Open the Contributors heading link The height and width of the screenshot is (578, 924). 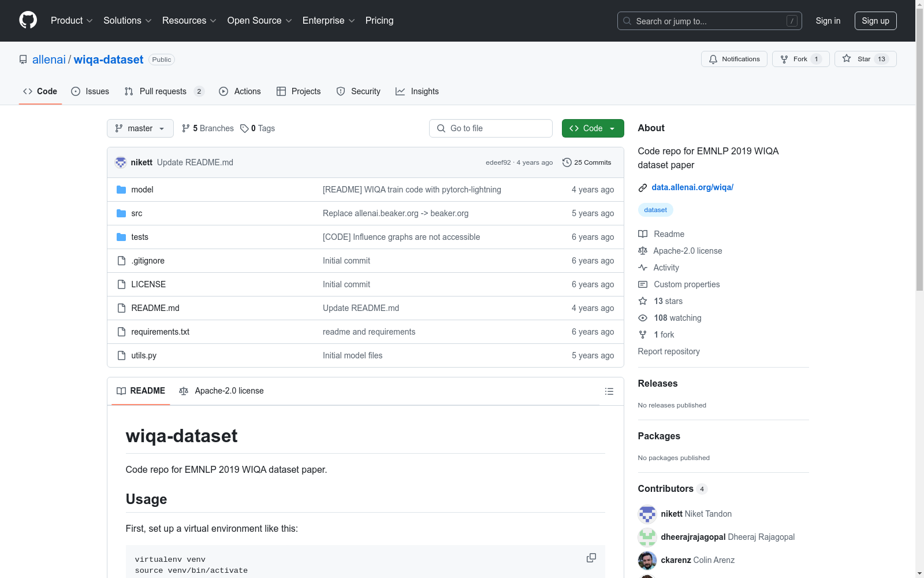coord(672,488)
